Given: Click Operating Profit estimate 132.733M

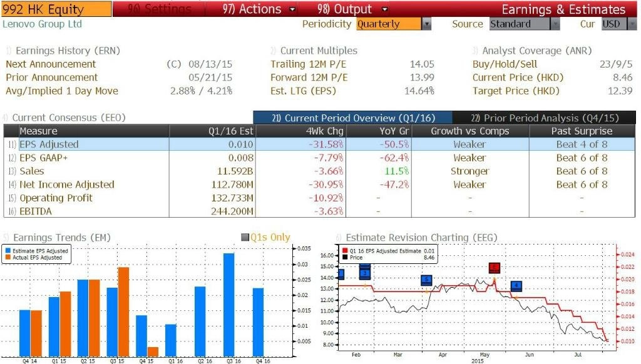Looking at the screenshot, I should (232, 198).
